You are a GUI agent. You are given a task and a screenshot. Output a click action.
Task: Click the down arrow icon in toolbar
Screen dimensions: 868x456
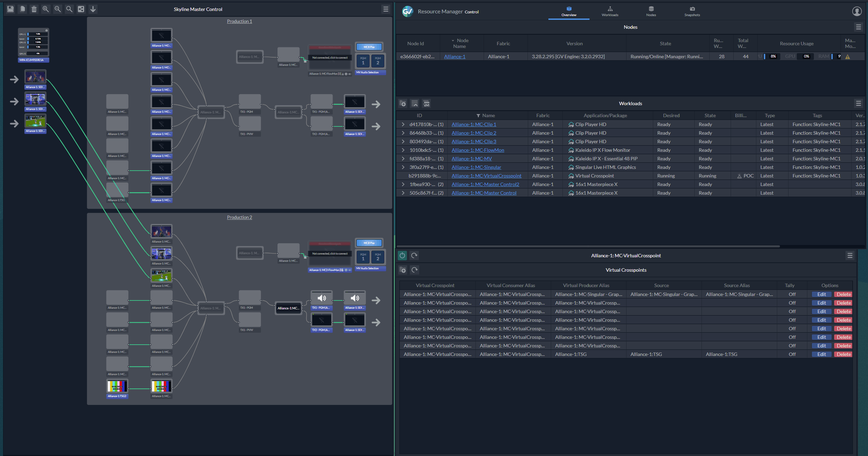coord(93,9)
